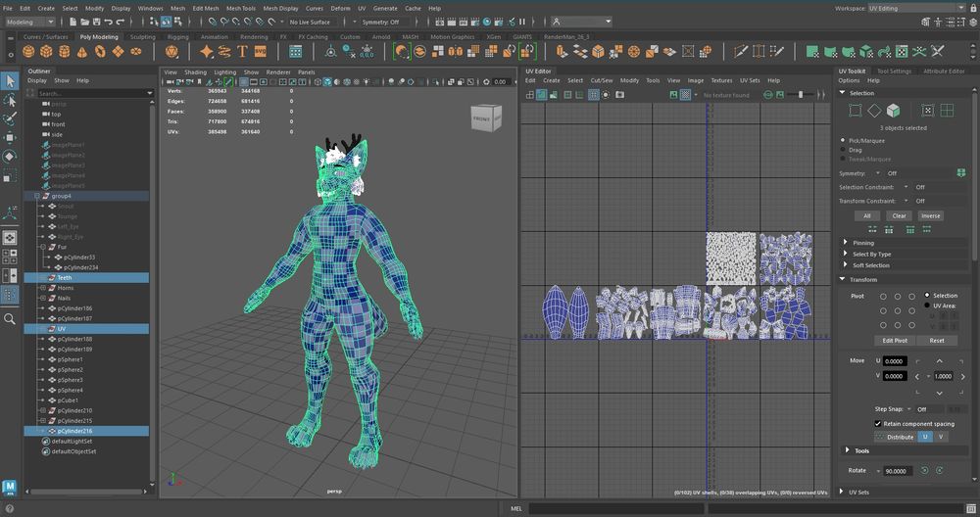Screen dimensions: 980x517
Task: Create a Super Shape from the shelf
Action: point(206,52)
